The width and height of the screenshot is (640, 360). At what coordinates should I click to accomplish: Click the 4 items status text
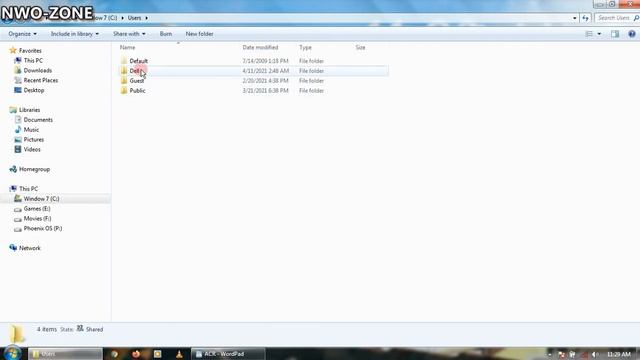[x=47, y=329]
